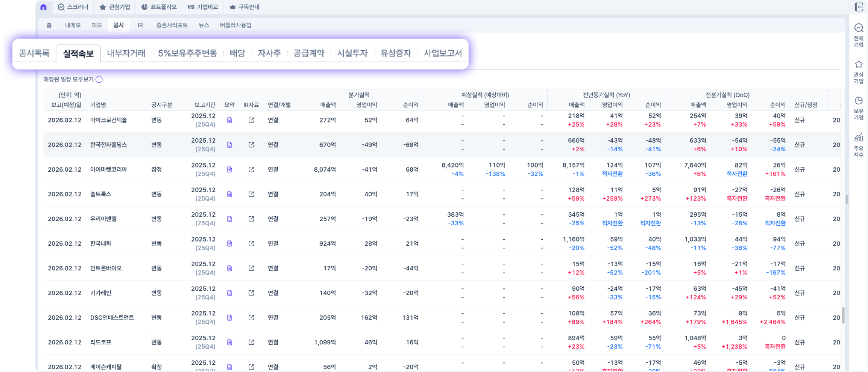Open the 보유기업 pie icon in sidebar
This screenshot has height=372, width=868.
coord(859,101)
